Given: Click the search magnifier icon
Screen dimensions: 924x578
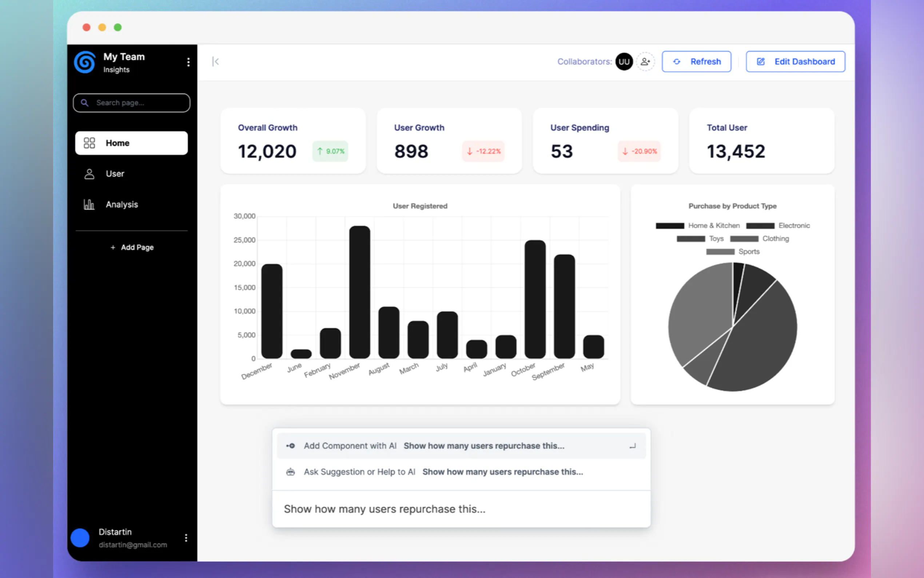Looking at the screenshot, I should tap(84, 103).
